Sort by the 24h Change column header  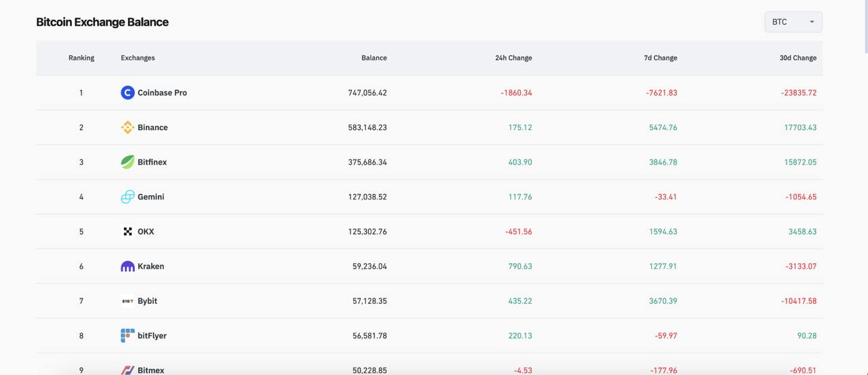coord(513,58)
